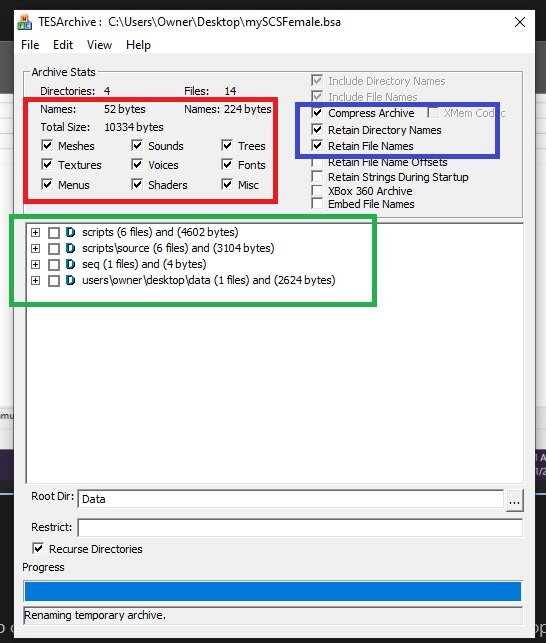
Task: Open the File menu
Action: (x=30, y=45)
